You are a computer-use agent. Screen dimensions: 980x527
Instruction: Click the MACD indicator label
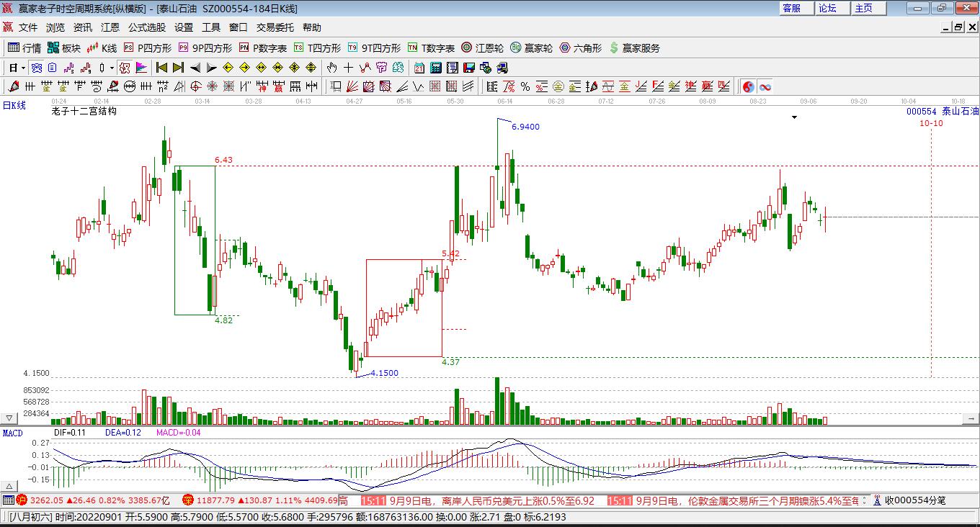tap(13, 433)
